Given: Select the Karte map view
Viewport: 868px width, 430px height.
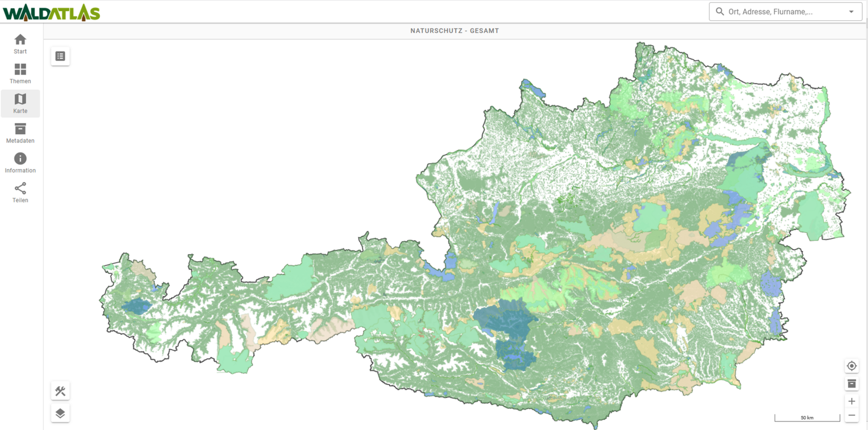Looking at the screenshot, I should [20, 104].
